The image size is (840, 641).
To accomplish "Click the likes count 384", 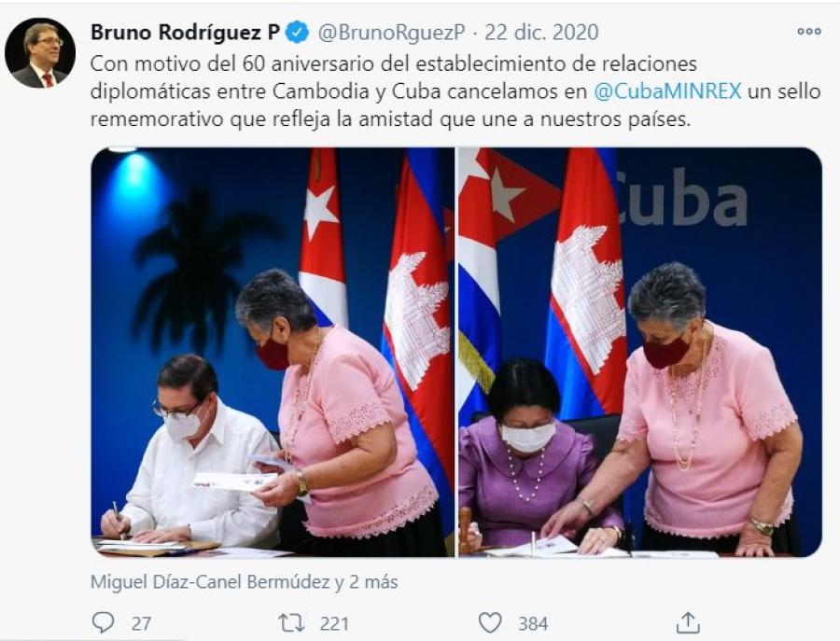I will tap(533, 624).
